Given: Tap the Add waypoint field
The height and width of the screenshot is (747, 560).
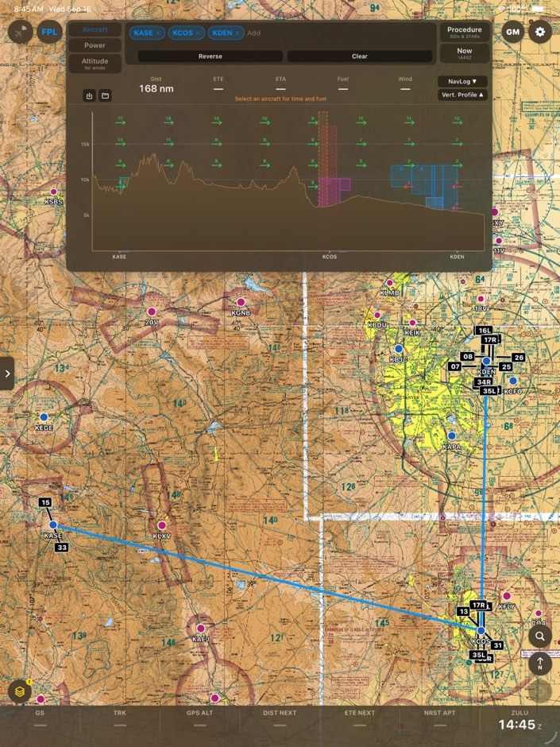Looking at the screenshot, I should click(254, 33).
